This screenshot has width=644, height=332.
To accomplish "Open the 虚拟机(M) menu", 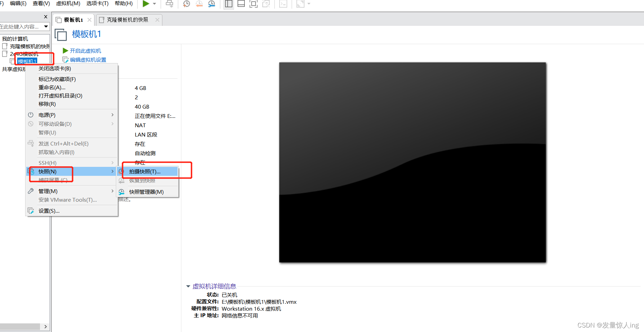I will pos(68,3).
